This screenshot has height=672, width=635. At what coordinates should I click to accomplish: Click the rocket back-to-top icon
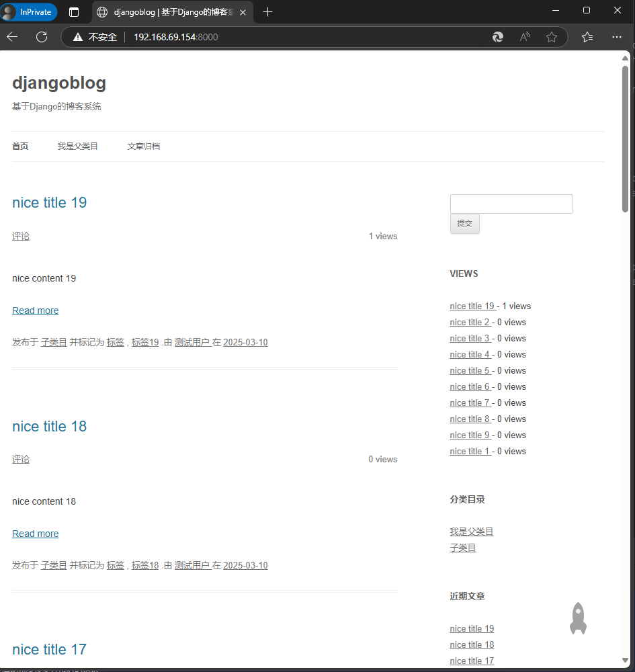click(x=578, y=618)
